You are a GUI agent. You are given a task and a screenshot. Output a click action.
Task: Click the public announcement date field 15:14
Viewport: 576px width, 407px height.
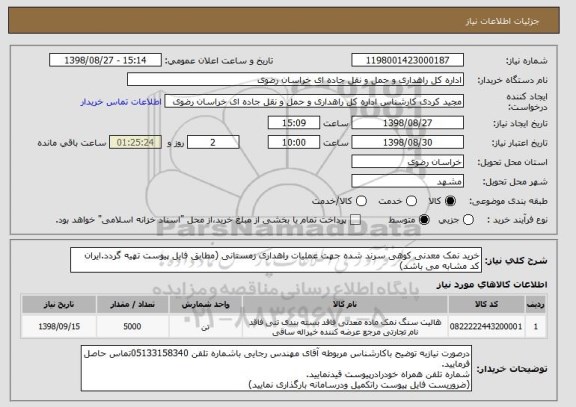[x=105, y=60]
